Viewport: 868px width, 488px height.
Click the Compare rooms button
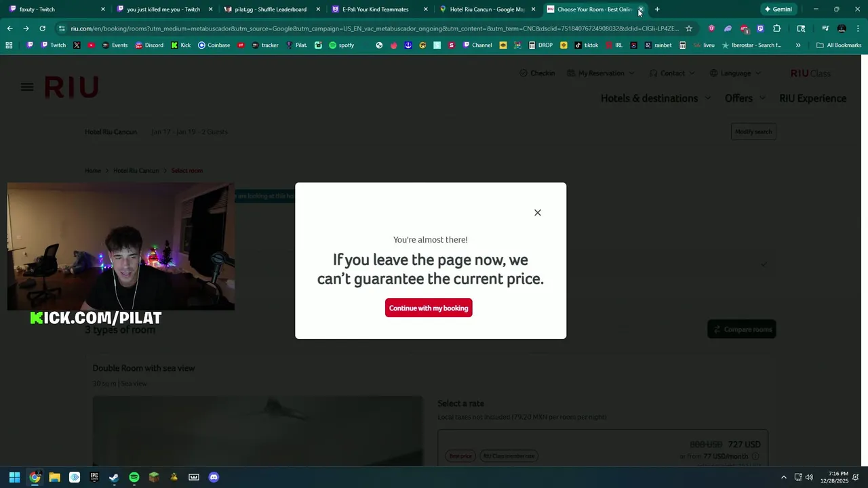click(x=742, y=329)
